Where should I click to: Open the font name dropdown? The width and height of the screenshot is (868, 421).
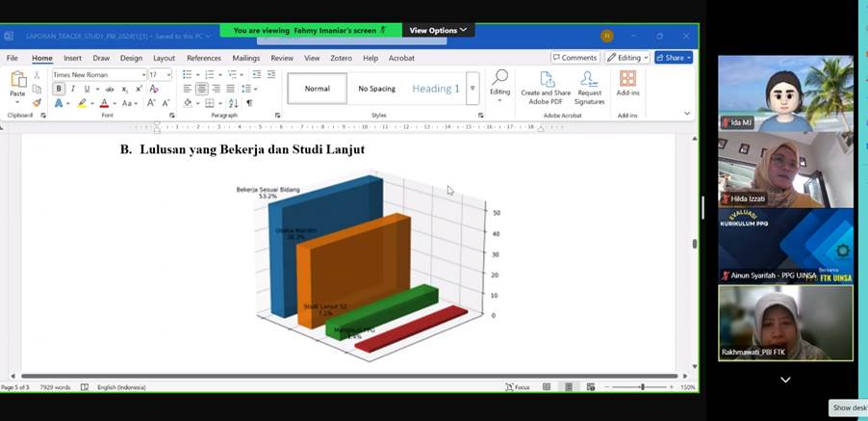coord(143,74)
